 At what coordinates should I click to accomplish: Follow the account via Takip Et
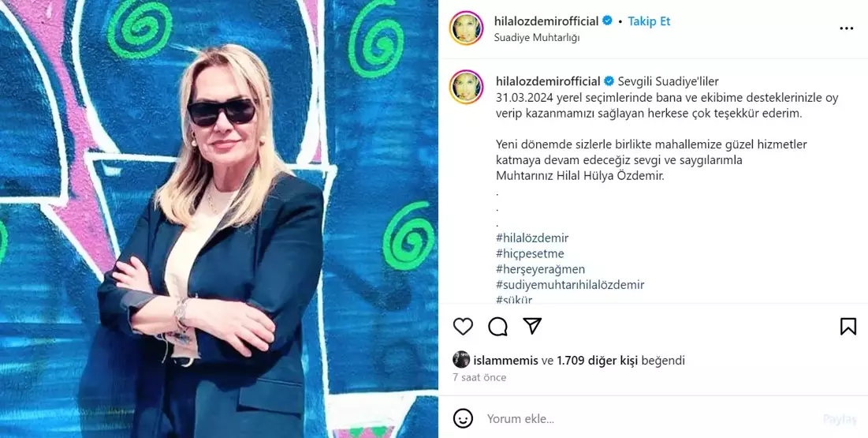coord(649,21)
